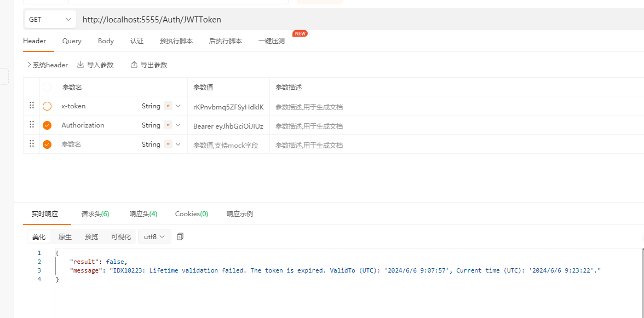Open the GET request method dropdown
The width and height of the screenshot is (644, 318).
(50, 20)
